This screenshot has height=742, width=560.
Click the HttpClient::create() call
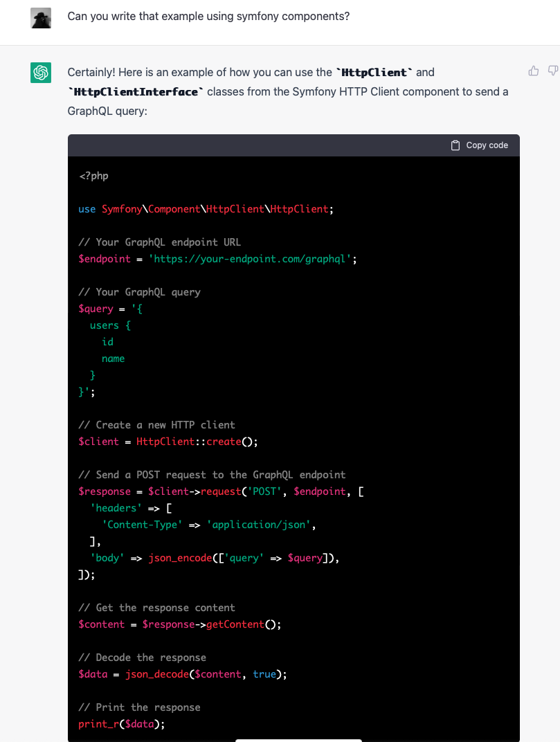coord(197,442)
